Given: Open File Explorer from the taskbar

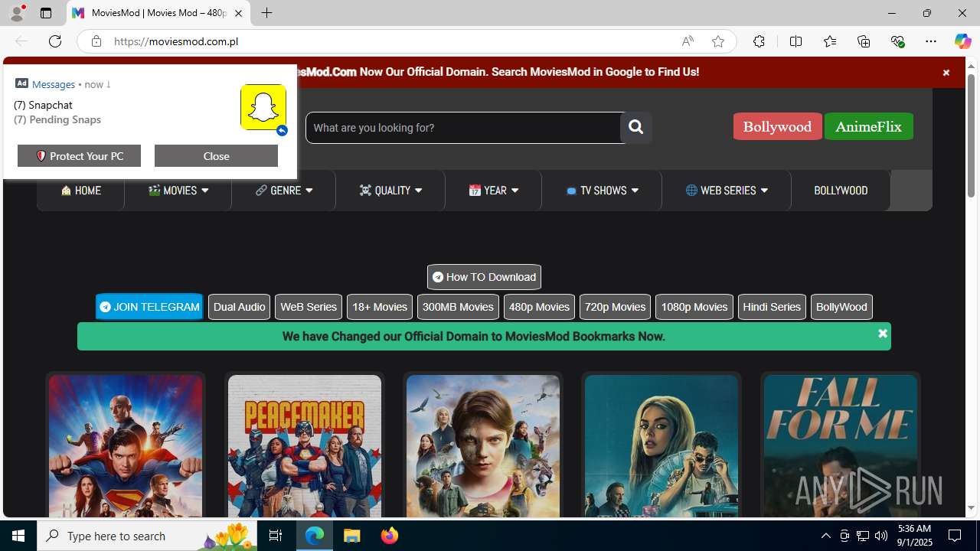Looking at the screenshot, I should point(352,536).
